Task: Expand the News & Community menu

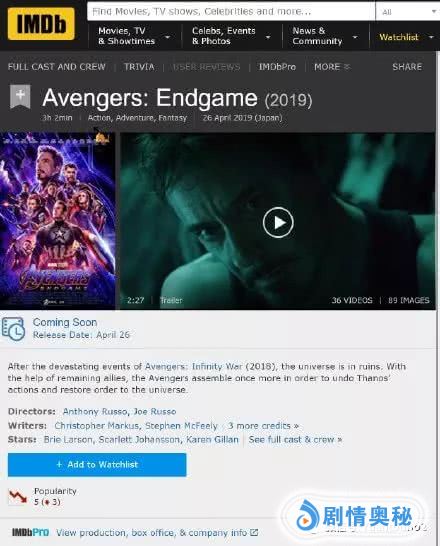Action: (325, 36)
